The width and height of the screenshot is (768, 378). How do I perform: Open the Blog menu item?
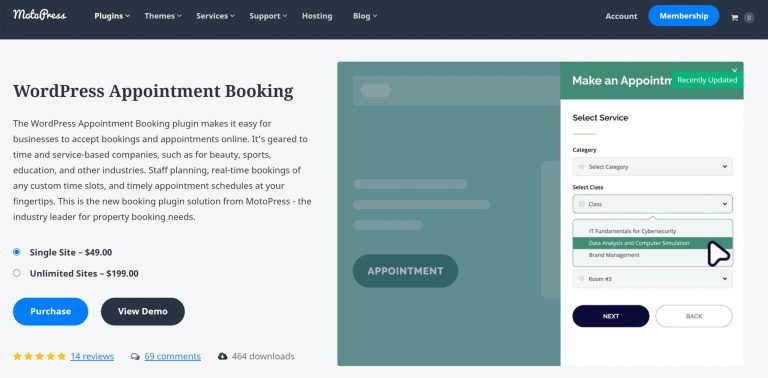(x=365, y=16)
